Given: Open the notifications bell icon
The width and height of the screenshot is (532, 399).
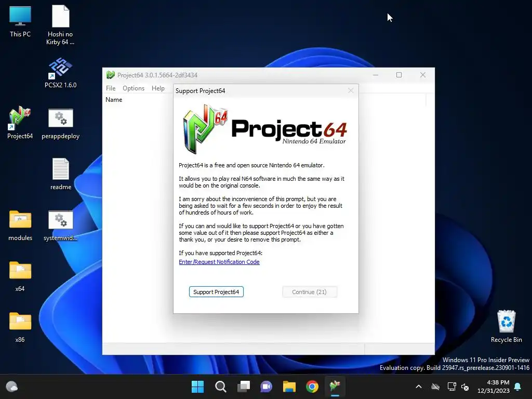Looking at the screenshot, I should [518, 387].
